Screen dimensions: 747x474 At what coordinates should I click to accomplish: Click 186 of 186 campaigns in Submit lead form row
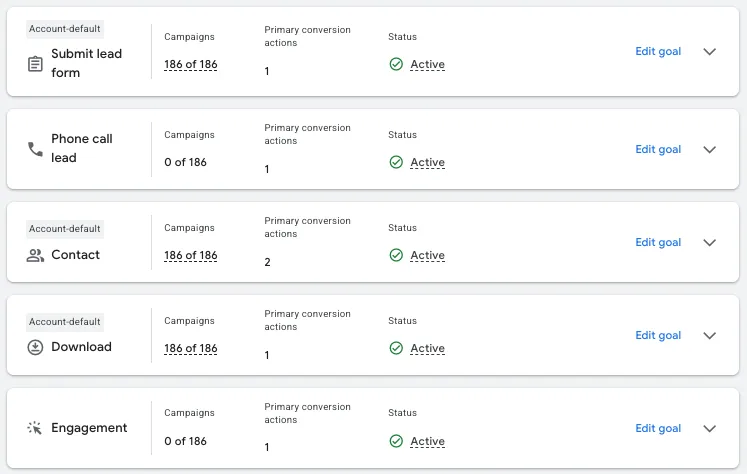coord(191,64)
